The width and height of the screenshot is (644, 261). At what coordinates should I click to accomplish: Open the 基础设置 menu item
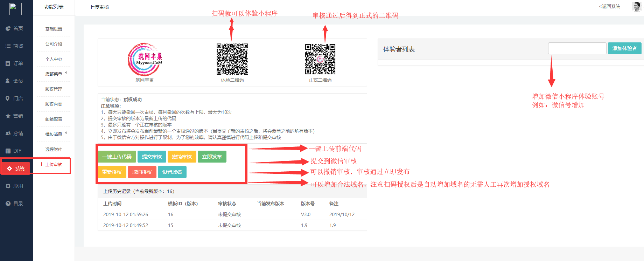coord(54,29)
